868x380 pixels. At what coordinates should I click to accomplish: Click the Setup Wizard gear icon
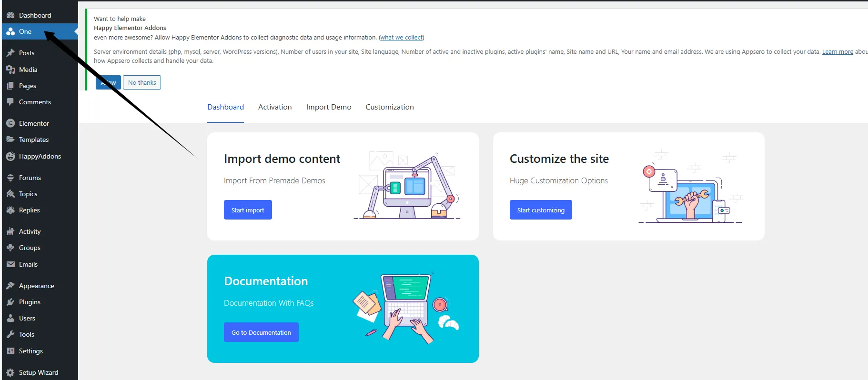pos(10,372)
